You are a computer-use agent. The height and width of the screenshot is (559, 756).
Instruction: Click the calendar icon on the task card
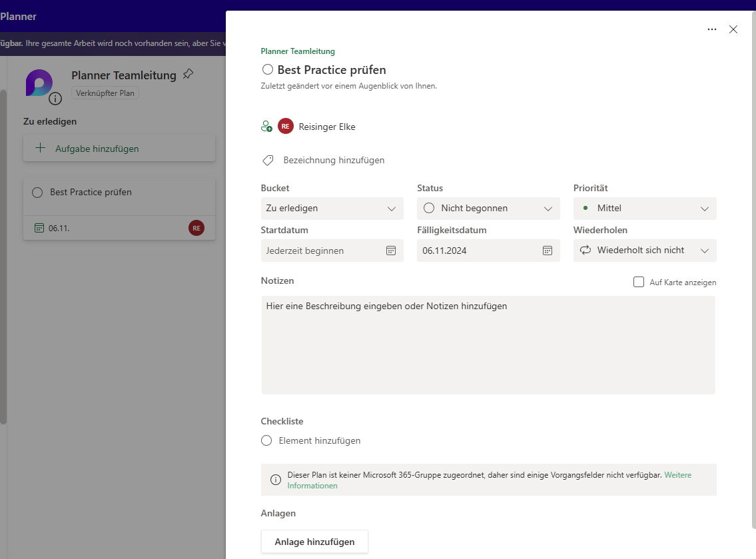[x=39, y=228]
